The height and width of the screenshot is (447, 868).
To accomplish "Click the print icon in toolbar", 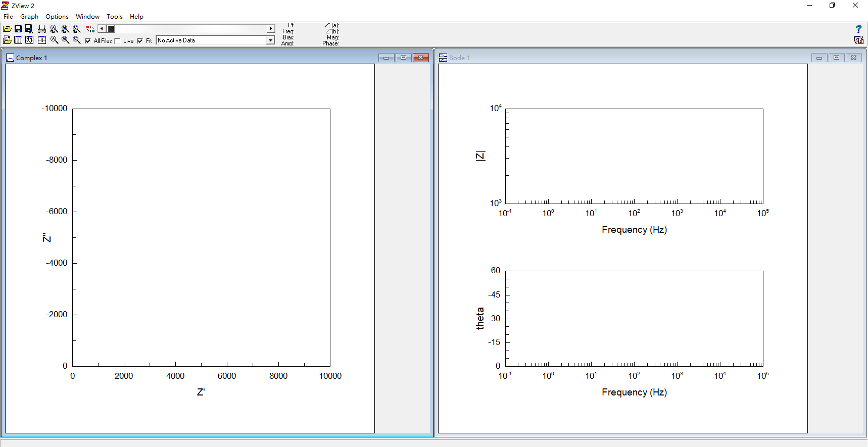I will click(42, 29).
